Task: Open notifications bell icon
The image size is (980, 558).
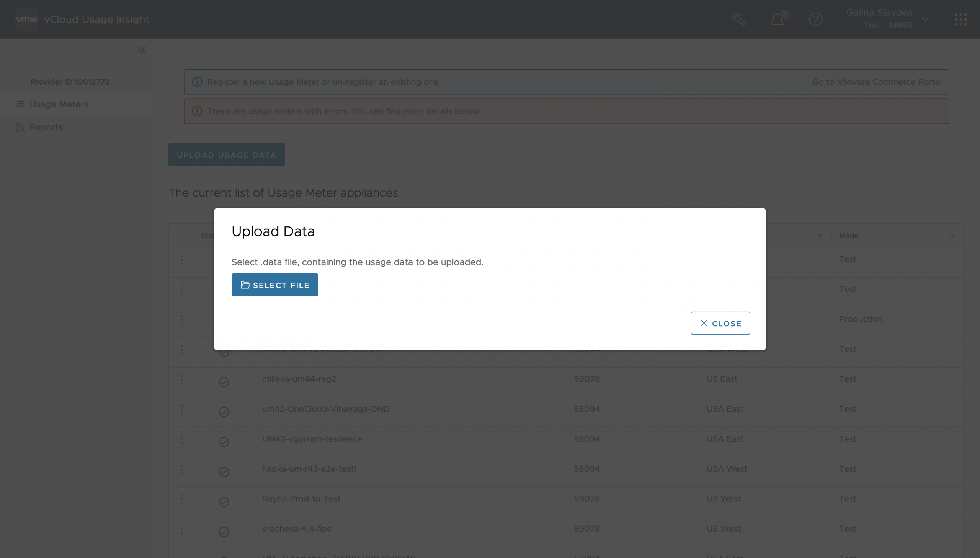Action: coord(777,19)
